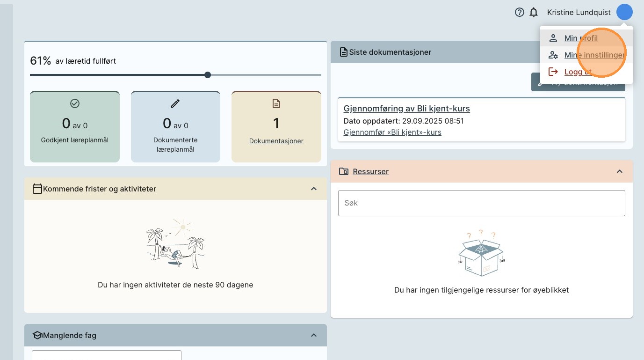Screen dimensions: 644x360
Task: Click the læretid progress slider handle
Action: [208, 75]
